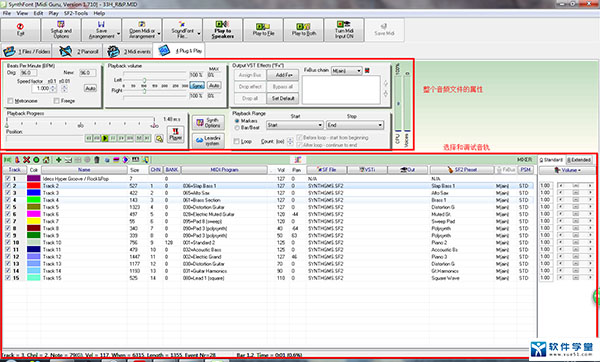Viewport: 600px width, 362px height.
Task: Click the Exit toolbar icon
Action: 20,30
